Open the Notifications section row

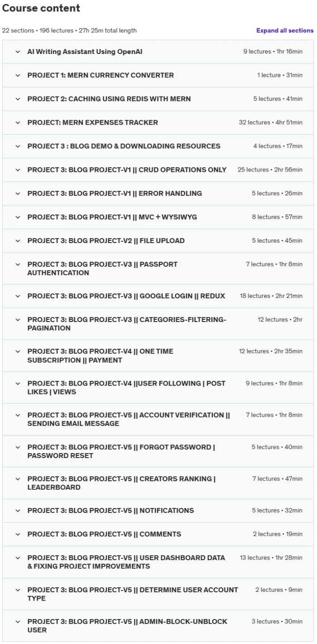pos(158,511)
